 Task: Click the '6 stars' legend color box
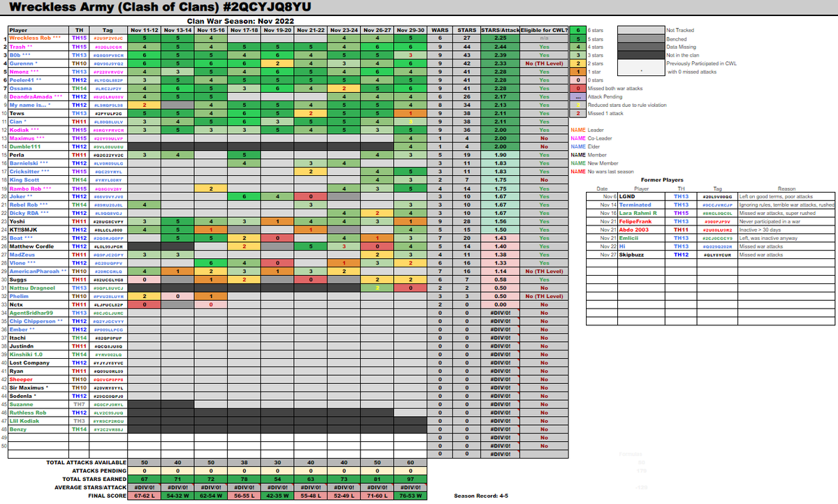(578, 30)
